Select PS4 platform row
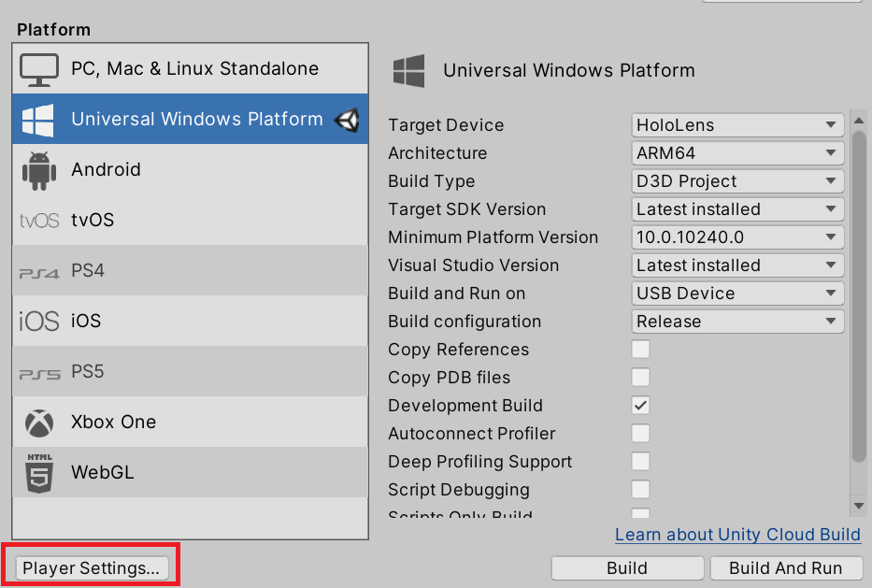872x588 pixels. coord(190,270)
